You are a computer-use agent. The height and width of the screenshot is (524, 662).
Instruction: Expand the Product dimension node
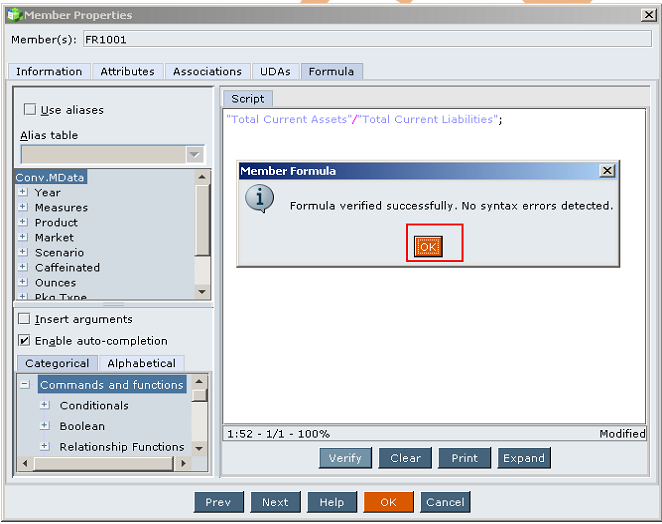coord(23,222)
